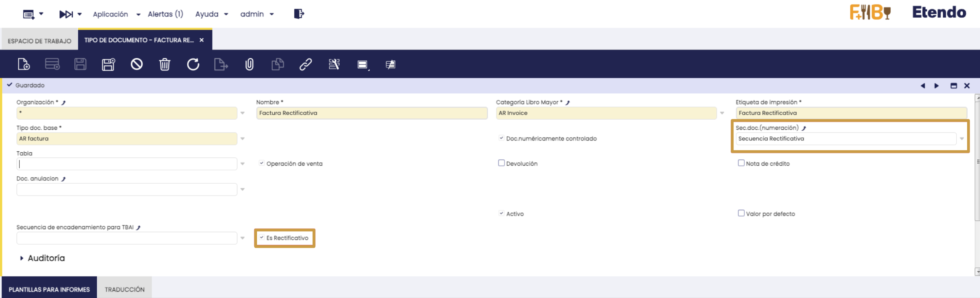Click the logout icon next to admin
Image resolution: width=980 pixels, height=298 pixels.
(298, 14)
